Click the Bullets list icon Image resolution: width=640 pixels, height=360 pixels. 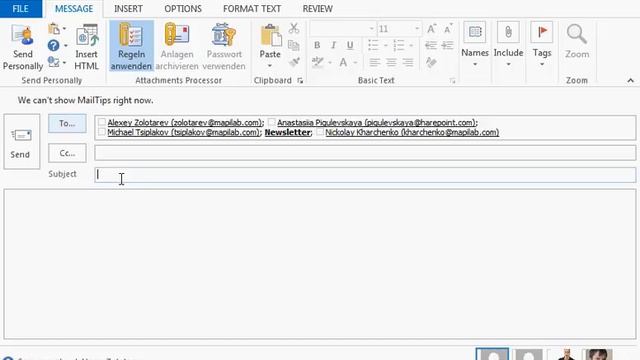point(373,45)
